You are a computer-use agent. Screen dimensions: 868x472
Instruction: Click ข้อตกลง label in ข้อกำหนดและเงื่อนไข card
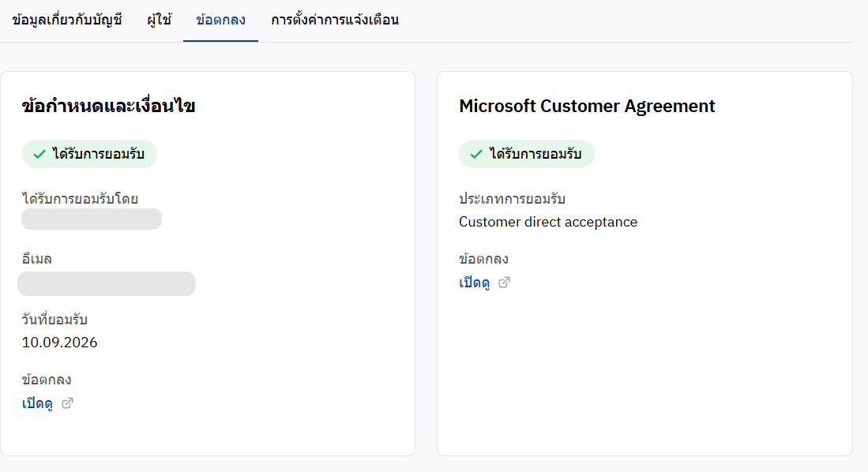click(47, 380)
